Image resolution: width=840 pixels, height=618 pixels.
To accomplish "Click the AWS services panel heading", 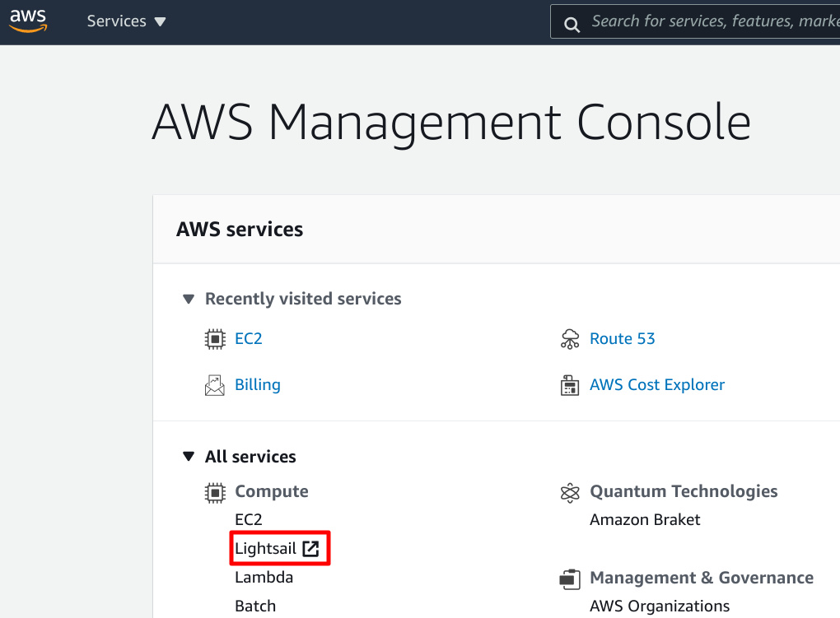I will pos(240,230).
